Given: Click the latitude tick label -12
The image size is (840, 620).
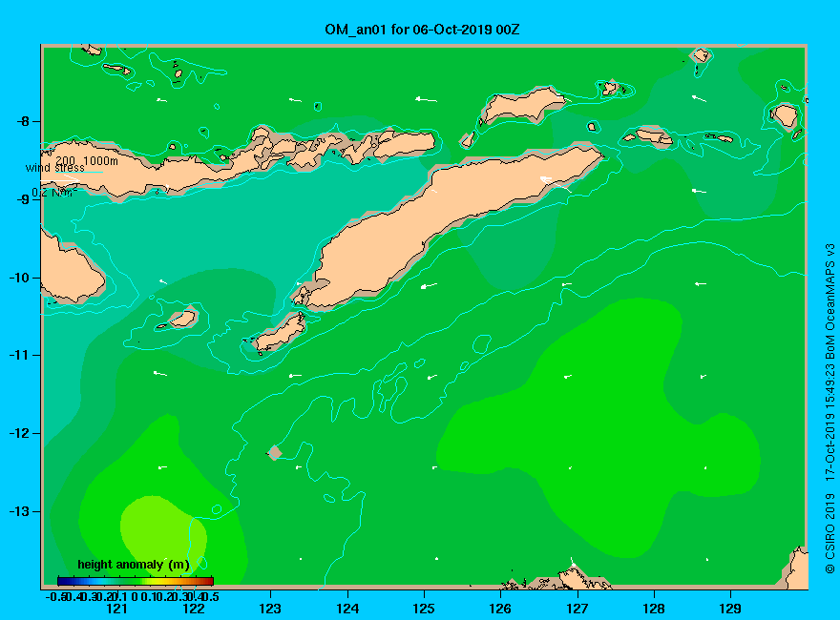Looking at the screenshot, I should (19, 433).
